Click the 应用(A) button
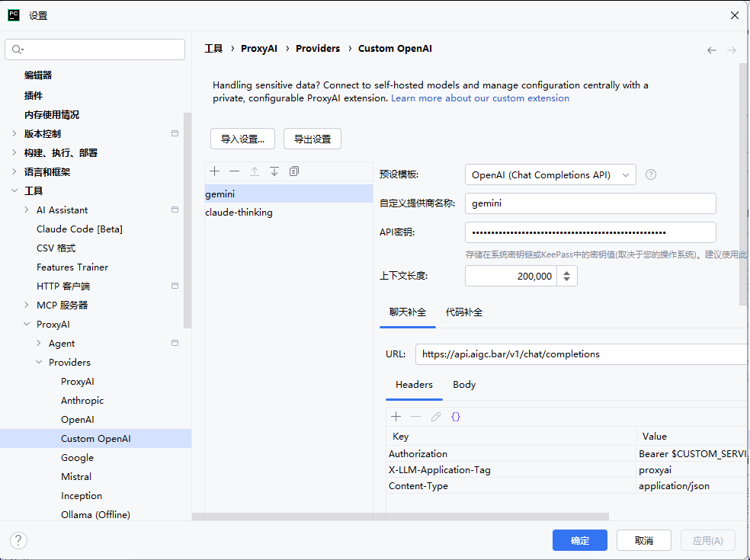 pyautogui.click(x=708, y=540)
